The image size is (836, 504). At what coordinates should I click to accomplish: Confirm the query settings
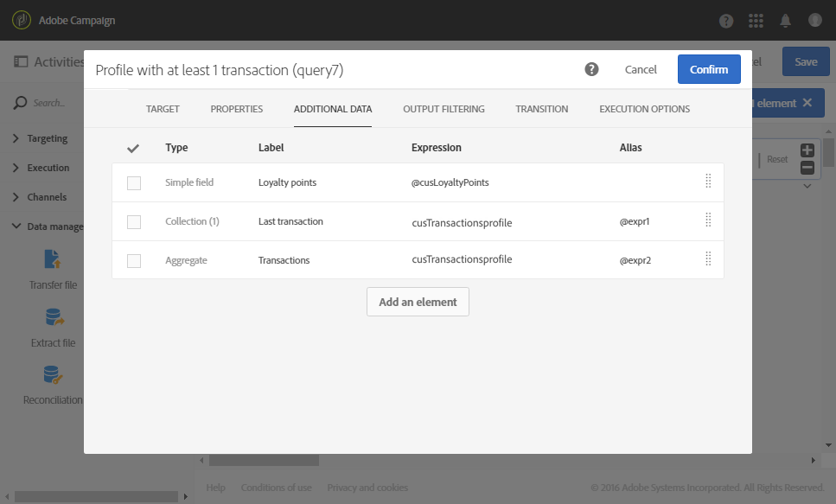pyautogui.click(x=709, y=69)
